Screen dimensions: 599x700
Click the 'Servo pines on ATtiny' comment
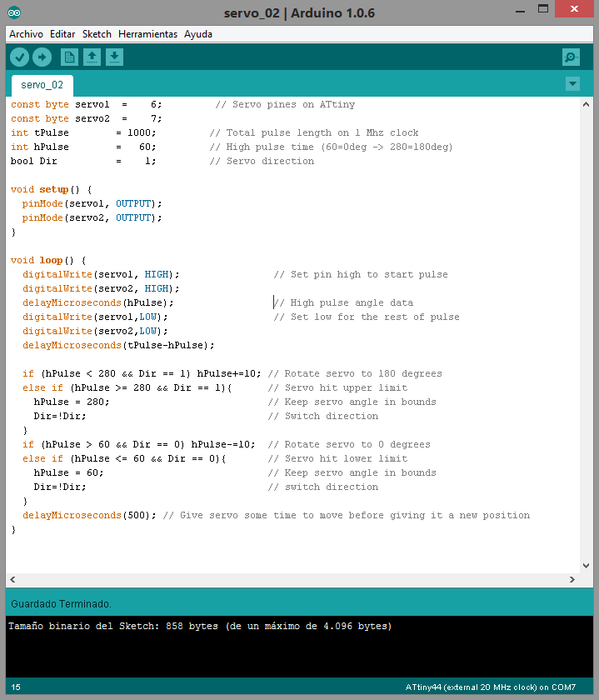point(285,104)
